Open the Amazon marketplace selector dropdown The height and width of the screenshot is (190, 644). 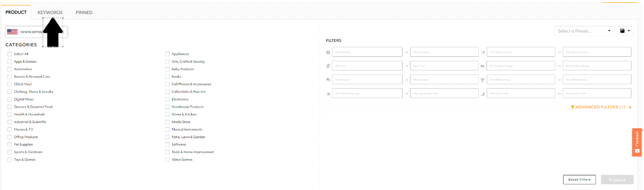(36, 32)
